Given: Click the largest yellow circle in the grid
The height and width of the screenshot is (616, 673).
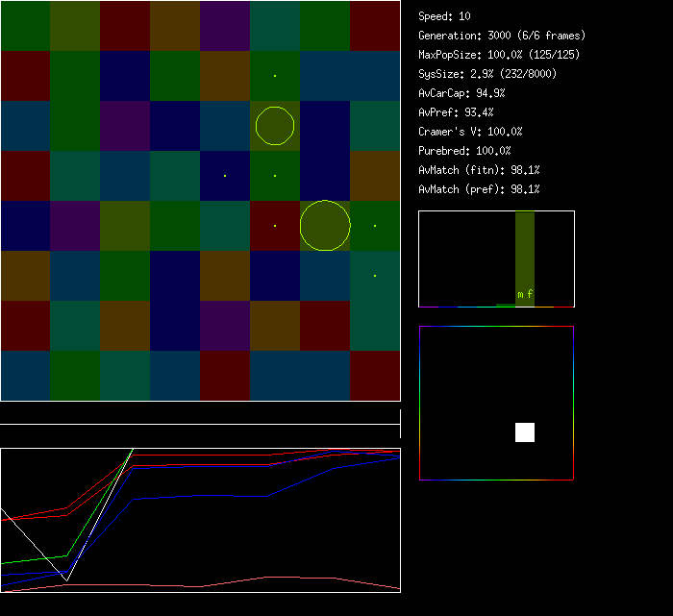Looking at the screenshot, I should tap(325, 226).
